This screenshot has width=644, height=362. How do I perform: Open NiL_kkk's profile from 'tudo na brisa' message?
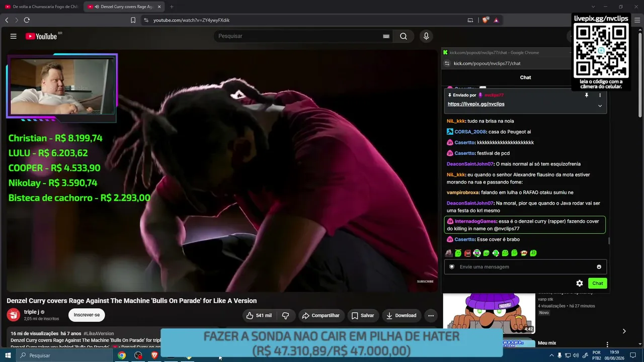click(456, 121)
